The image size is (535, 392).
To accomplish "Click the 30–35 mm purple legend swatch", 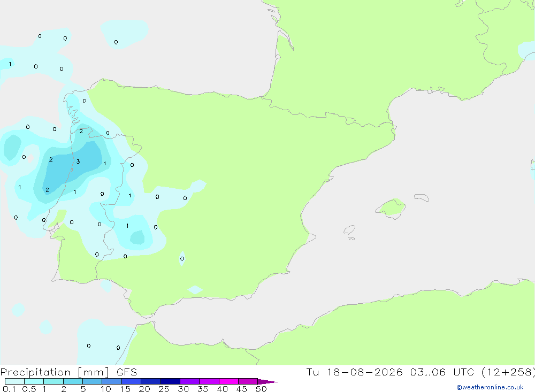I will 190,381.
